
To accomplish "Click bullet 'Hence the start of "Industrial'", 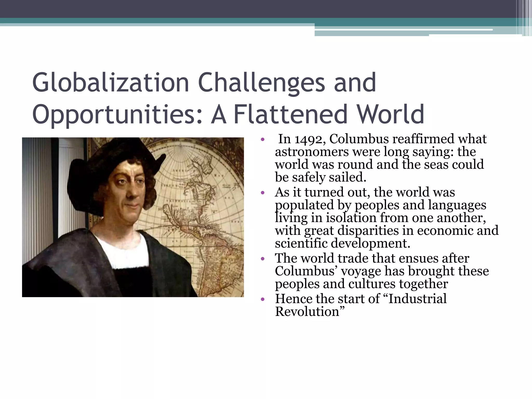I will (361, 299).
